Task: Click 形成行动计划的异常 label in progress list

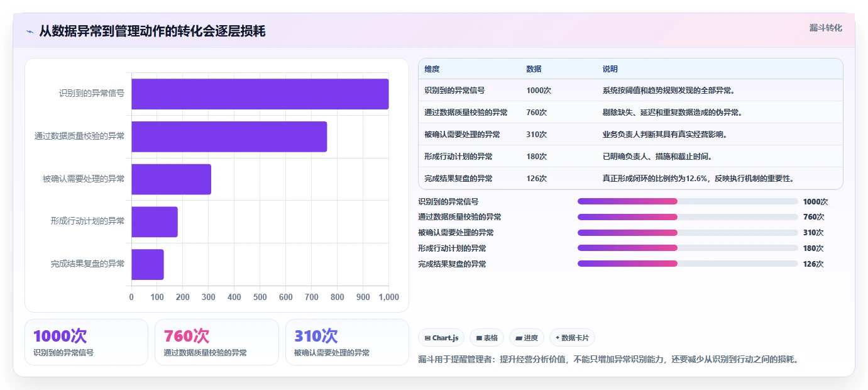Action: point(452,248)
